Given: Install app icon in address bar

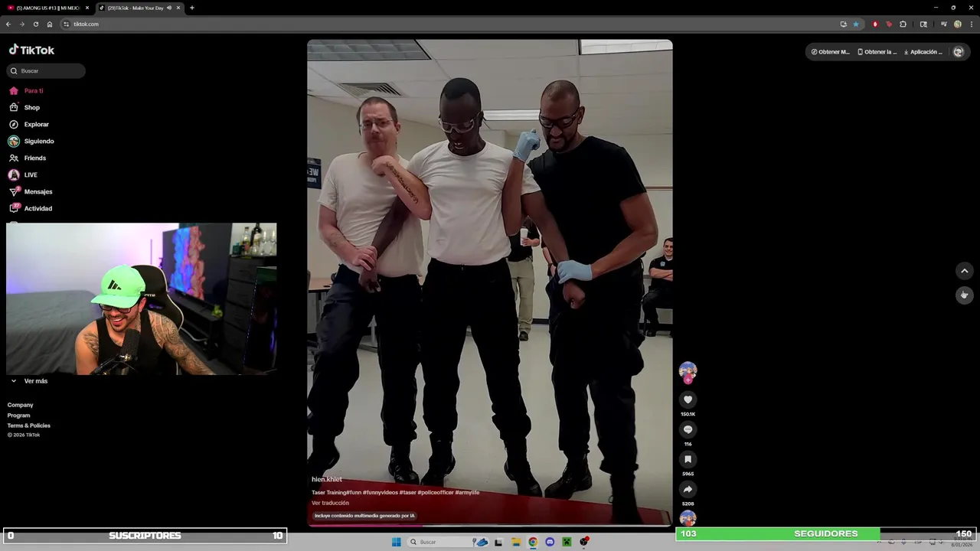Looking at the screenshot, I should point(843,24).
